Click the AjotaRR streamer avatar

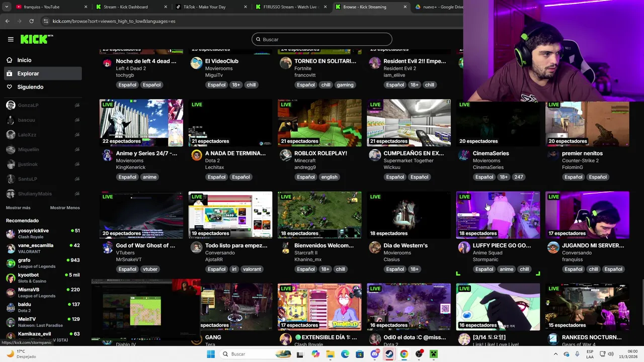pyautogui.click(x=197, y=247)
